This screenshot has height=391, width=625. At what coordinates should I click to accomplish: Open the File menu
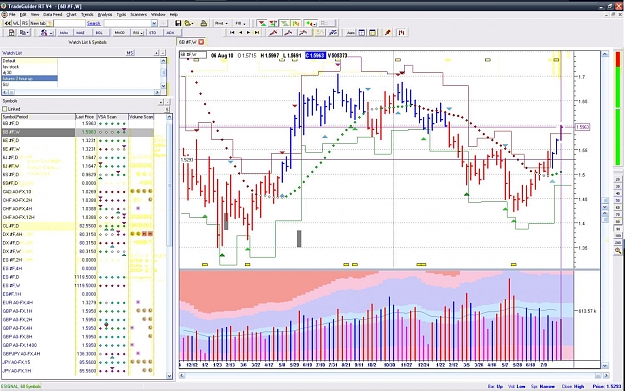[x=12, y=14]
